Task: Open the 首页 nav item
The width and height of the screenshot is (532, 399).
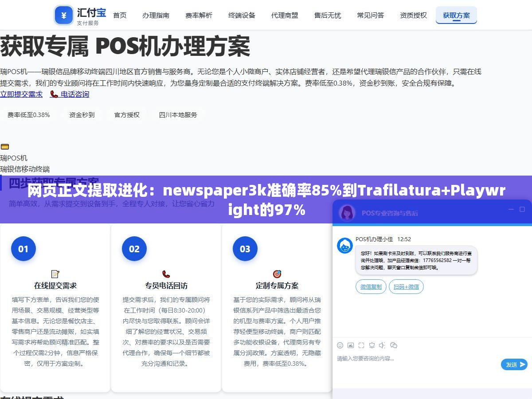Action: click(120, 15)
